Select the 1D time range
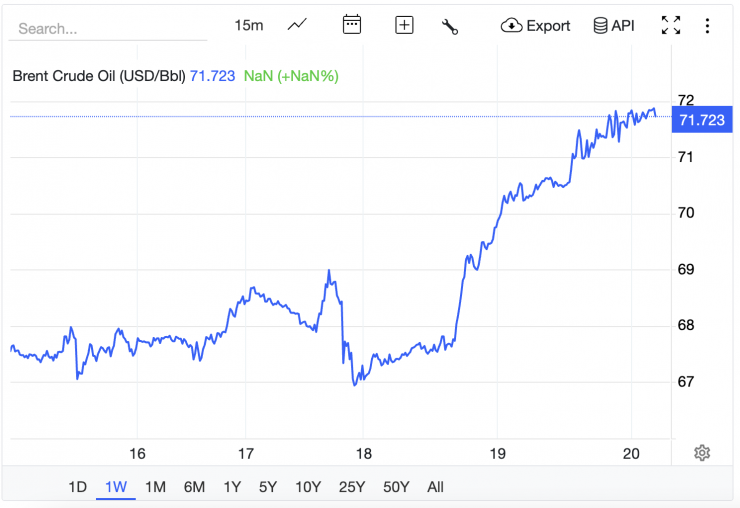 [x=77, y=487]
